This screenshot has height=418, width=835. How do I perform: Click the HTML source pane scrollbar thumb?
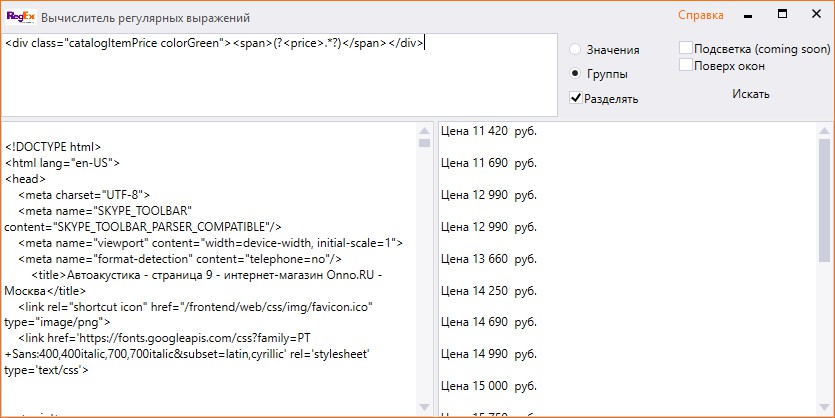click(424, 143)
